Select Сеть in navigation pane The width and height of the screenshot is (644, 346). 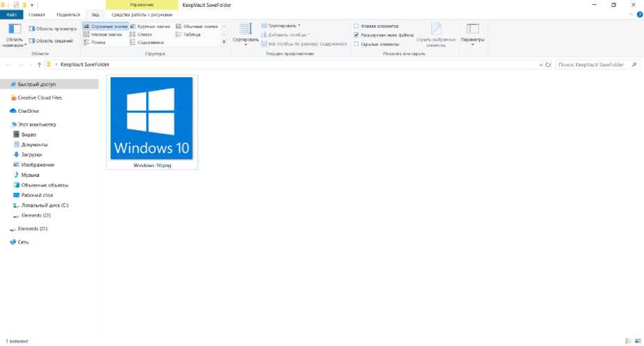tap(19, 242)
